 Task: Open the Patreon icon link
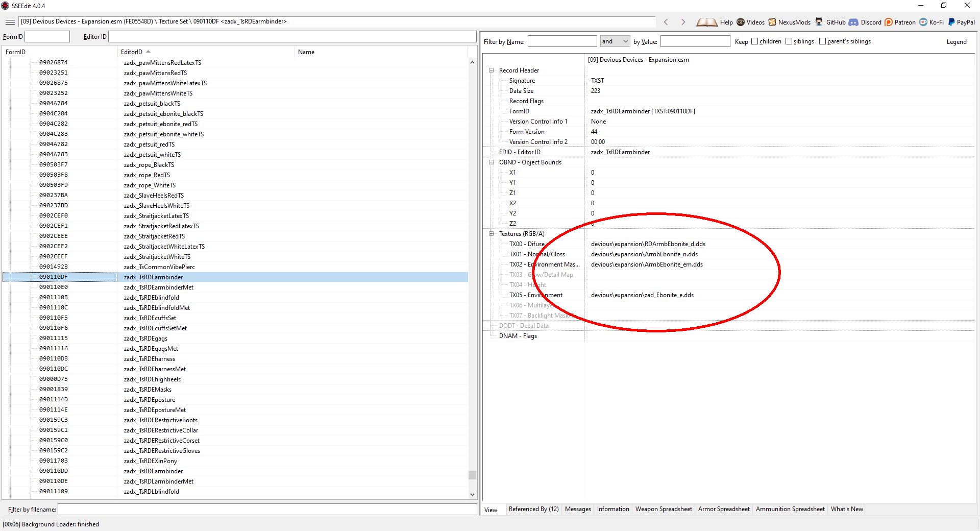click(889, 22)
